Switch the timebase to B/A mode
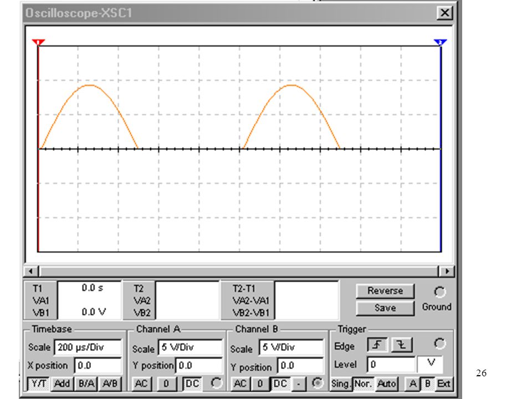 [x=86, y=383]
